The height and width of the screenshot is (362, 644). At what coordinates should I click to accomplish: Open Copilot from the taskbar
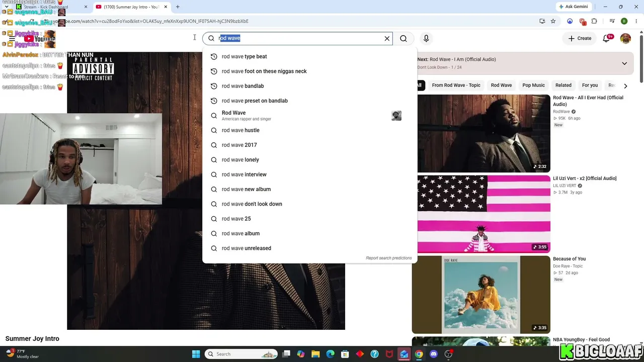click(x=301, y=354)
